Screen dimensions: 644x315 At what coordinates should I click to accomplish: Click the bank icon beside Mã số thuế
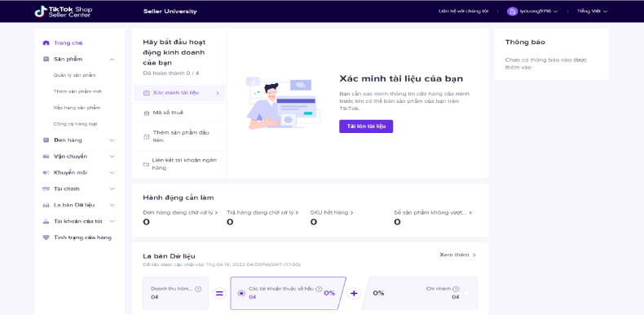tap(146, 113)
